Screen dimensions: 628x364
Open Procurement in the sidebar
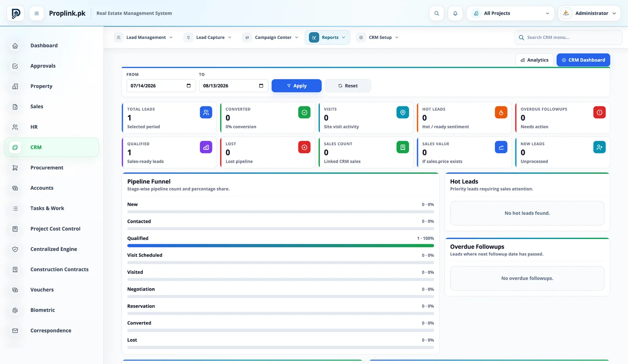51,168
